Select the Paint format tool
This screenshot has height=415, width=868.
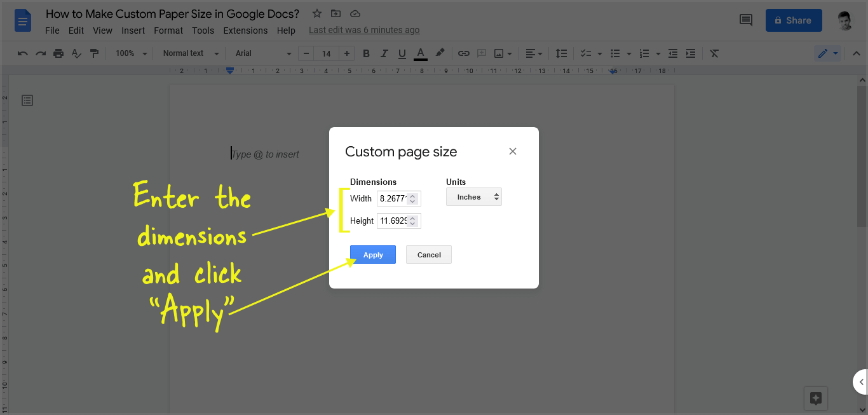(94, 53)
